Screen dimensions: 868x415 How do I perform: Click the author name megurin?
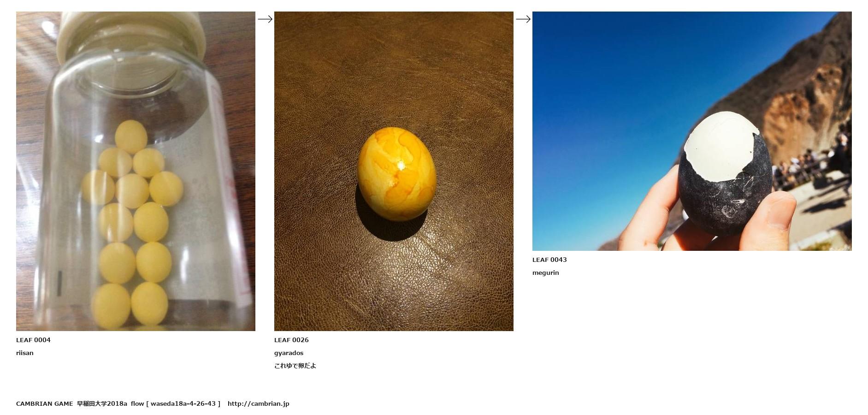(546, 273)
